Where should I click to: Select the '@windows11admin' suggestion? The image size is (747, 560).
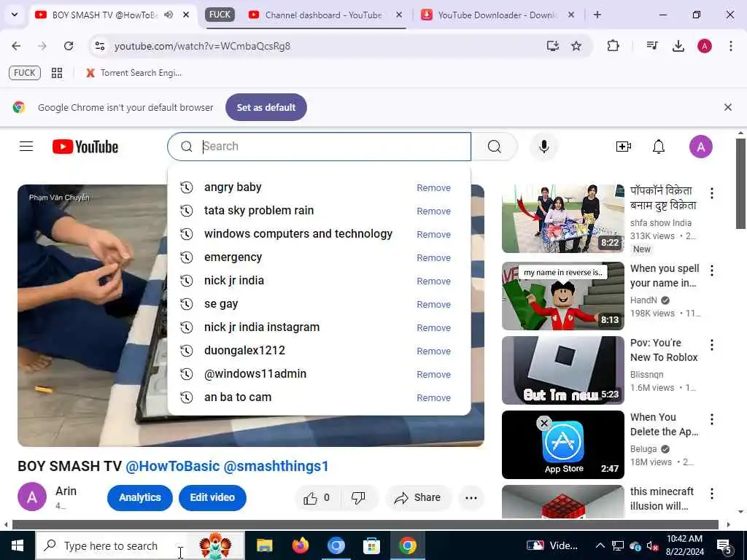[319, 374]
